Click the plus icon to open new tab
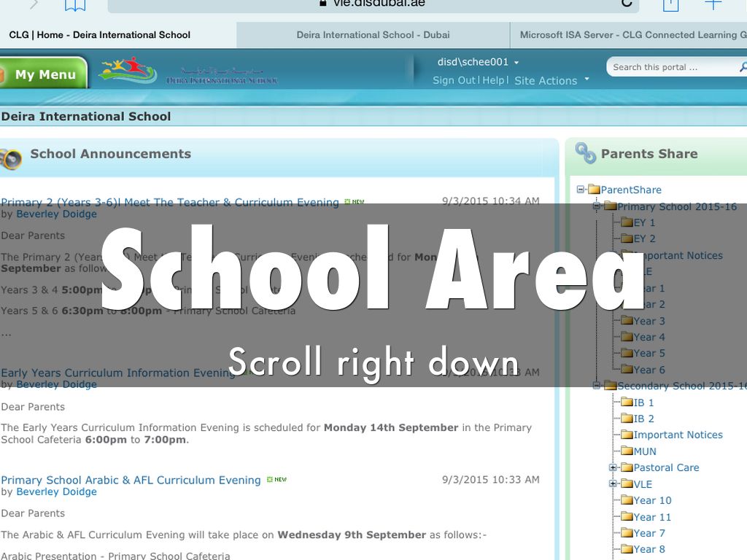Image resolution: width=747 pixels, height=560 pixels. point(713,5)
